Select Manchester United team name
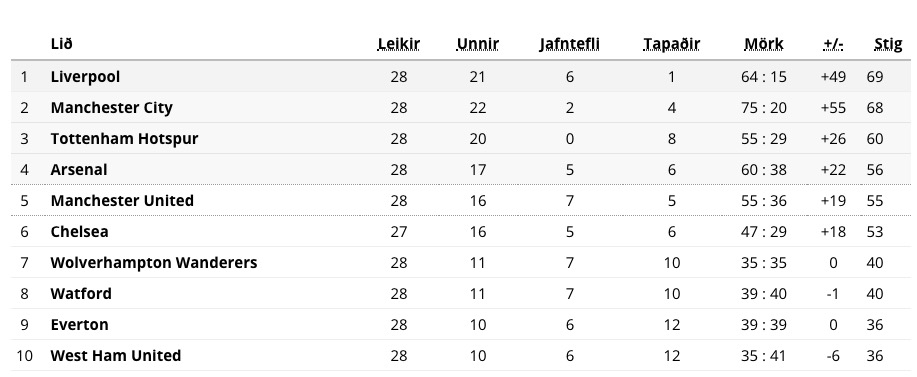 coord(122,200)
